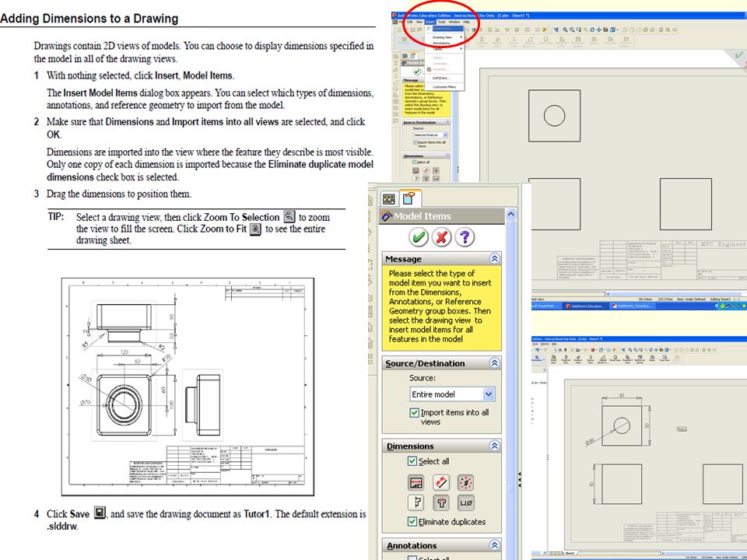
Task: Click the Crop View tool in the lower window toolbar
Action: (665, 359)
